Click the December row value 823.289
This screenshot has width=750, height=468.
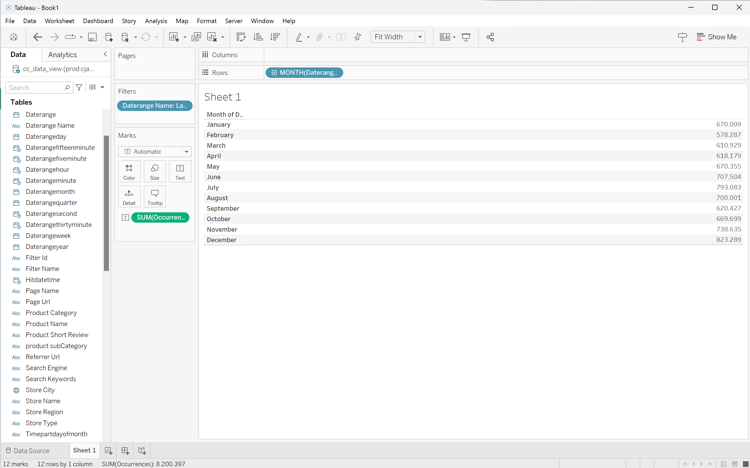[x=728, y=240]
